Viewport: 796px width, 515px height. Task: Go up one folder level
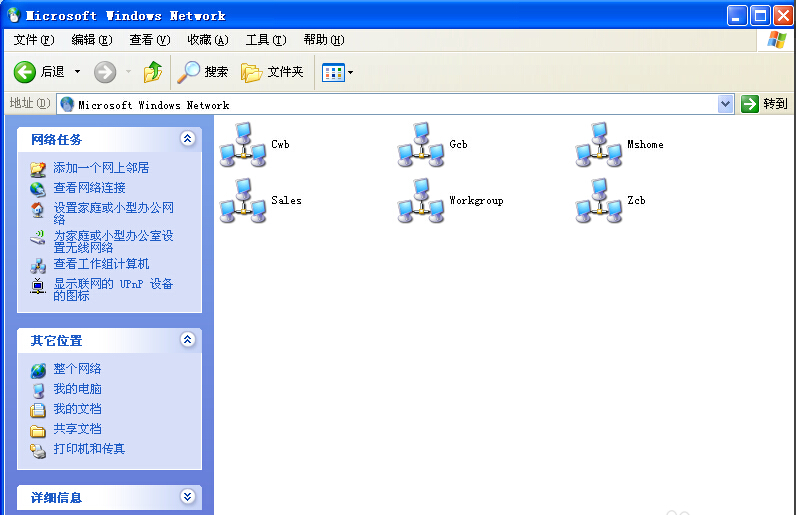tap(152, 72)
